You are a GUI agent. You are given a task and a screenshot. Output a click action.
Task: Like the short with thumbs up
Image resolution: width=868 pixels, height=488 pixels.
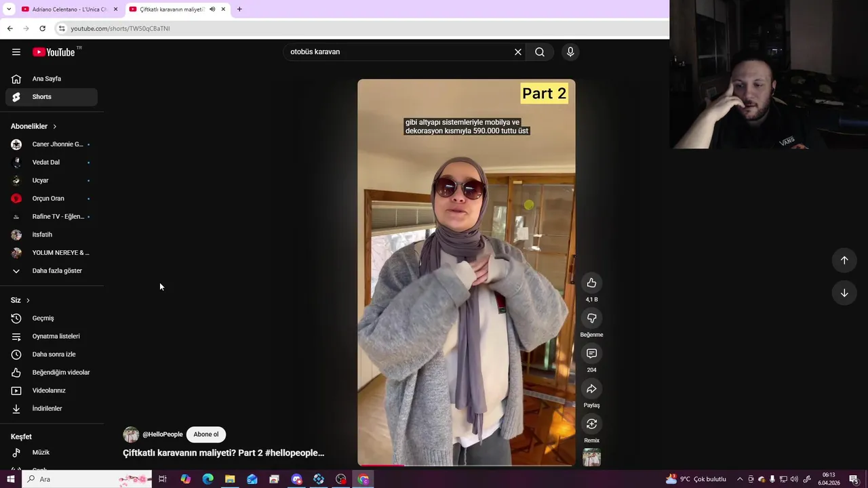(591, 283)
